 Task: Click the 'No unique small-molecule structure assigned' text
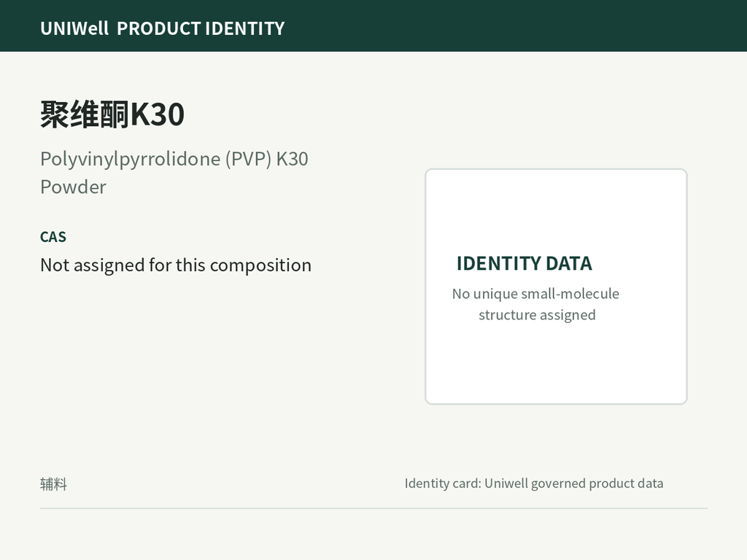(536, 304)
